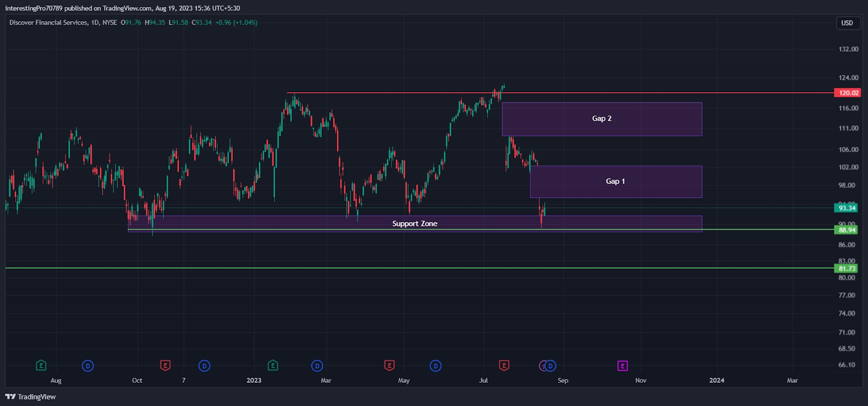The image size is (868, 406).
Task: Click the green earnings E marker before Aug
Action: click(x=41, y=366)
